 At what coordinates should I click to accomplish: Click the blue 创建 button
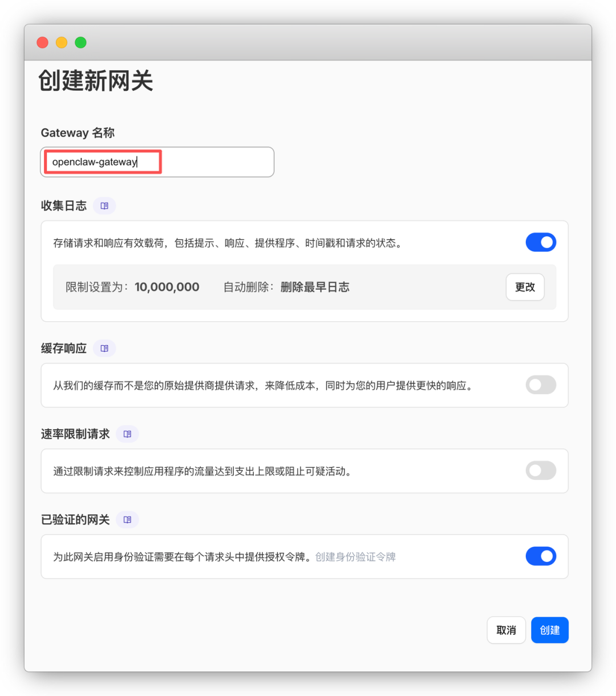[549, 630]
